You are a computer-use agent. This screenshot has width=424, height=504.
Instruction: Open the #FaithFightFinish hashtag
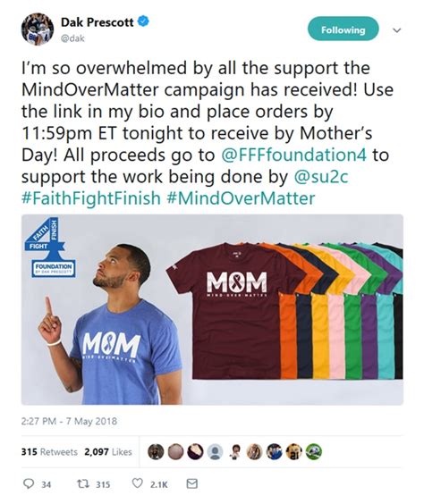click(91, 198)
